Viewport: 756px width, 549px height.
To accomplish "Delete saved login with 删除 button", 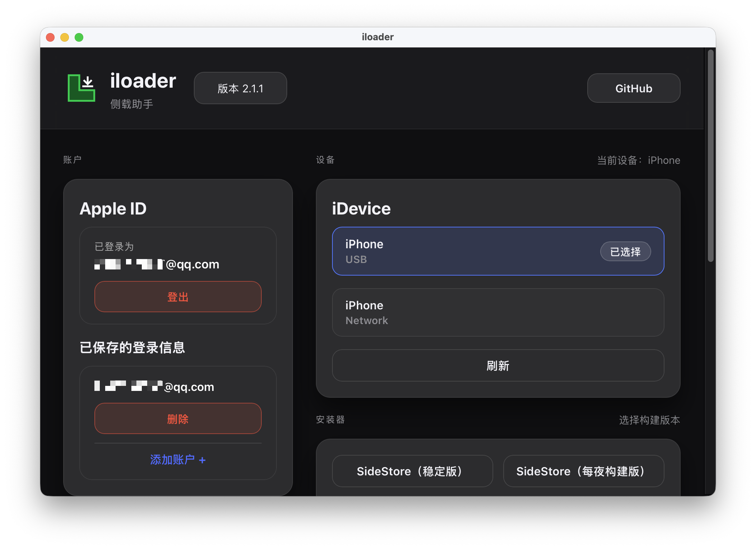I will pyautogui.click(x=178, y=419).
